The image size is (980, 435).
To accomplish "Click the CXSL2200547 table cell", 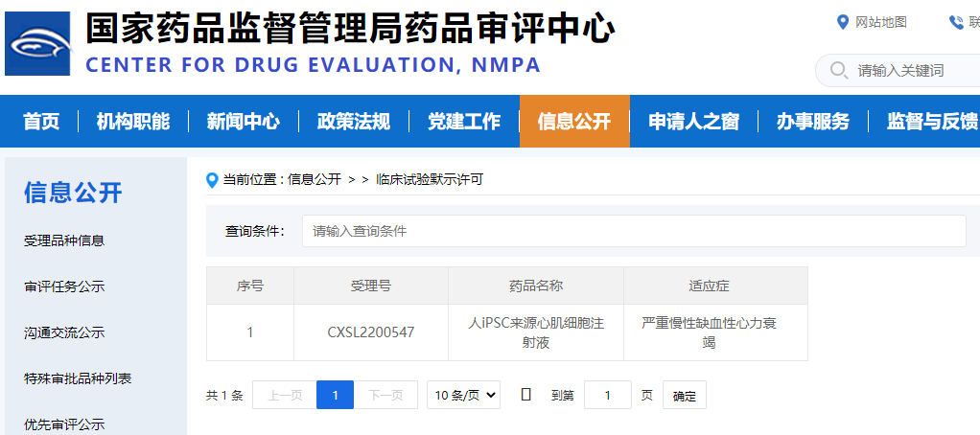I will pos(371,332).
